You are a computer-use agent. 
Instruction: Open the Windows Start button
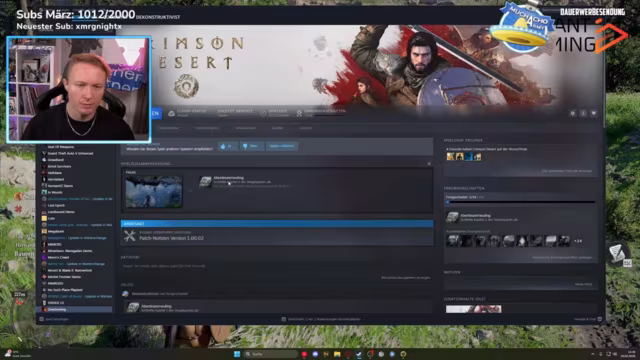[237, 354]
